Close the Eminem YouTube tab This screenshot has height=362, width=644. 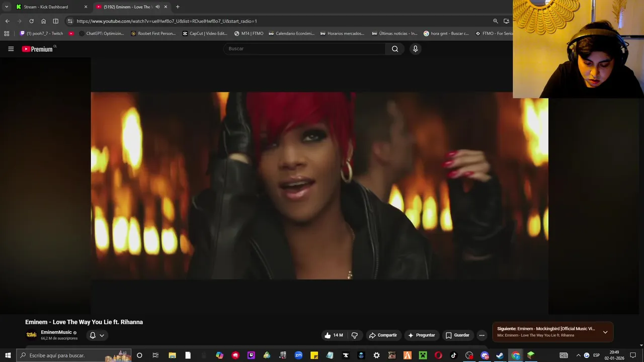[x=166, y=7]
